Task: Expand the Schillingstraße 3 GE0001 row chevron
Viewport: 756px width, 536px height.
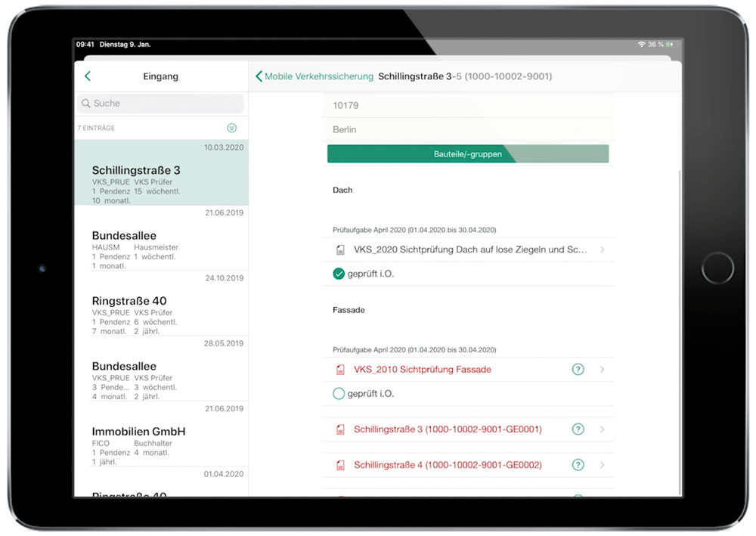Action: (602, 429)
